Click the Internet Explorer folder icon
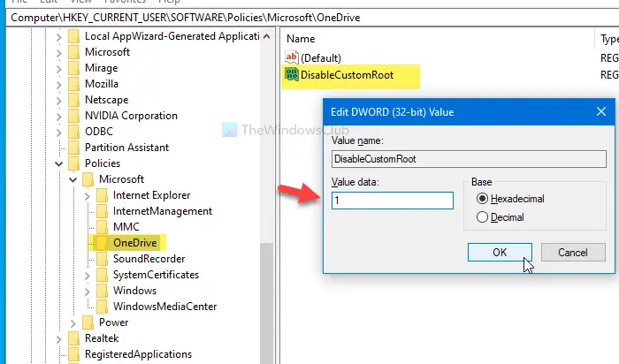The width and height of the screenshot is (619, 364). (102, 195)
